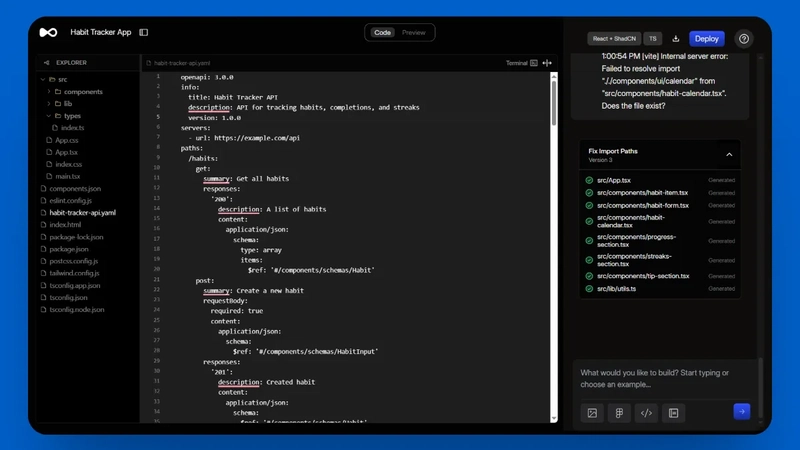This screenshot has width=800, height=450.
Task: Send the prompt with the blue arrow button
Action: point(741,411)
